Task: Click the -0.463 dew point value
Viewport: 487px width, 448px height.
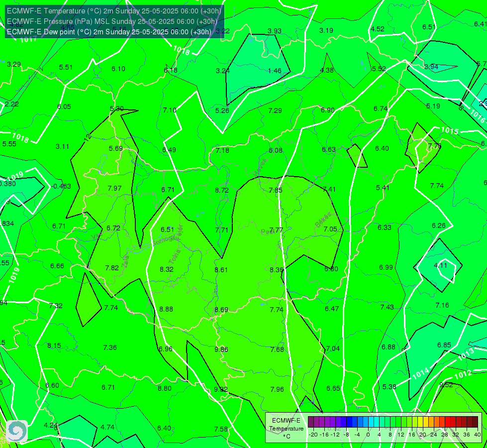Action: point(61,186)
